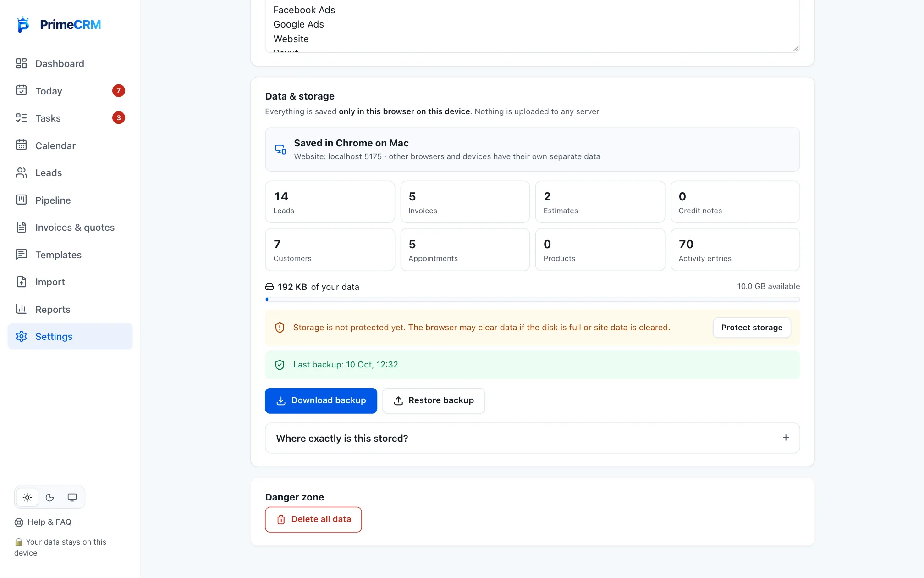Click the lead sources text area
This screenshot has height=578, width=924.
(532, 26)
